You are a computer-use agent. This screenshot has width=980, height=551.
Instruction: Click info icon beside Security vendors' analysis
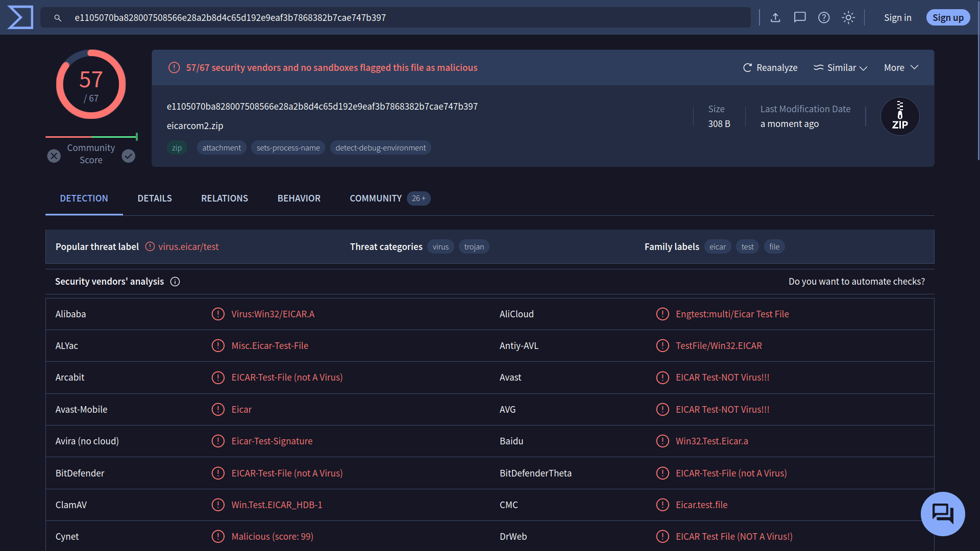click(x=175, y=282)
